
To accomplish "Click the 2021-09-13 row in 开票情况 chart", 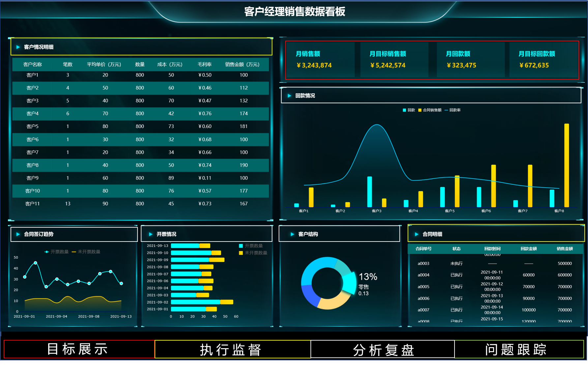I will pyautogui.click(x=191, y=246).
